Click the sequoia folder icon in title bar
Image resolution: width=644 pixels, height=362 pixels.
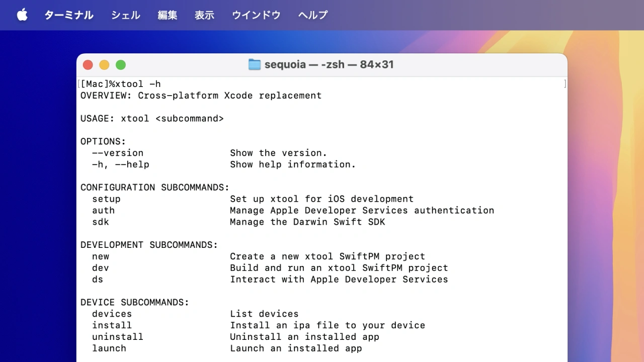255,65
